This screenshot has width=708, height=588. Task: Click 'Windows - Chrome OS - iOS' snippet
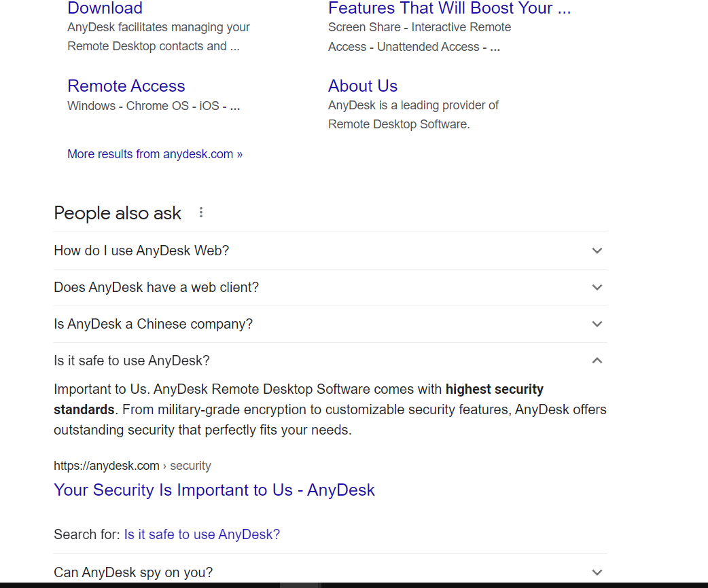click(x=154, y=106)
